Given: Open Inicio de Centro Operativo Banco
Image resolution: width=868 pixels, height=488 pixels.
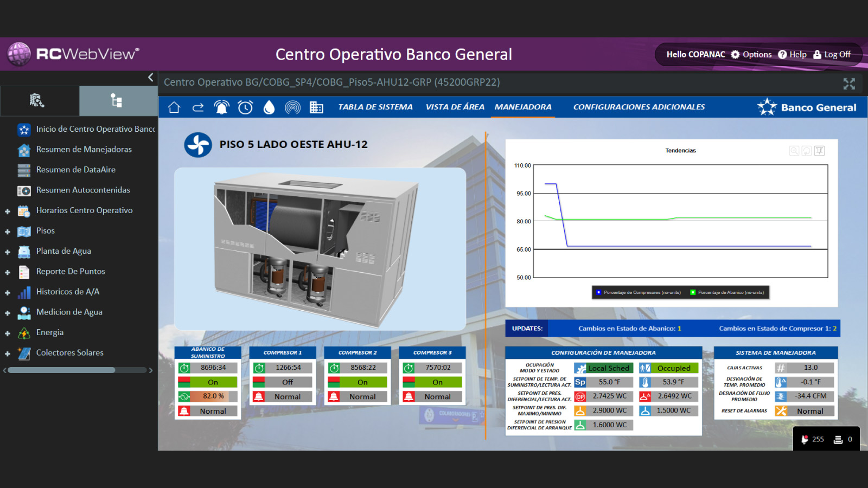Looking at the screenshot, I should [86, 129].
